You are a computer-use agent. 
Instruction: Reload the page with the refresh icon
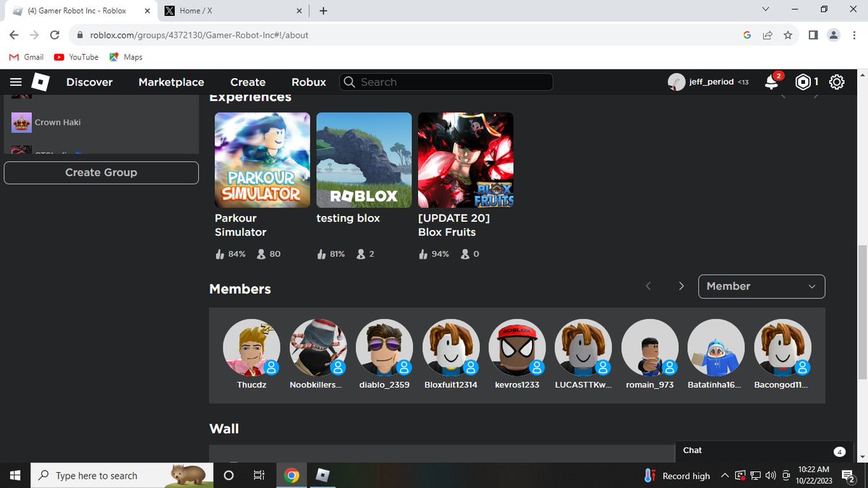coord(55,35)
